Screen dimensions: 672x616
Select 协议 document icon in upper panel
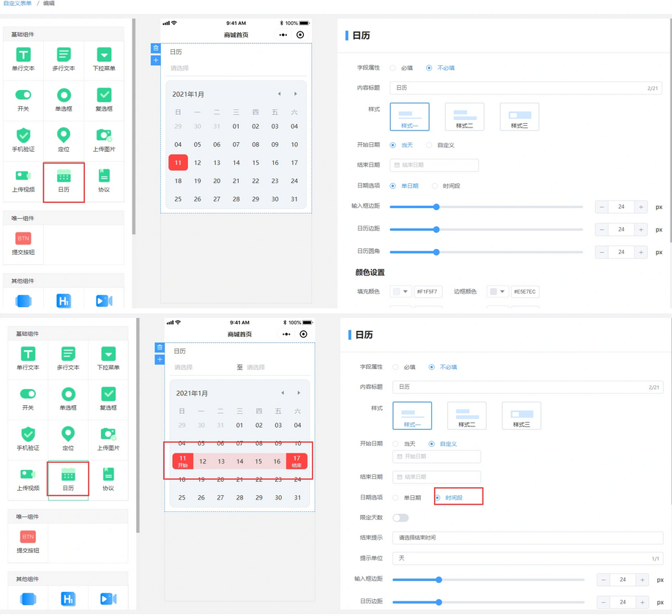pos(104,176)
